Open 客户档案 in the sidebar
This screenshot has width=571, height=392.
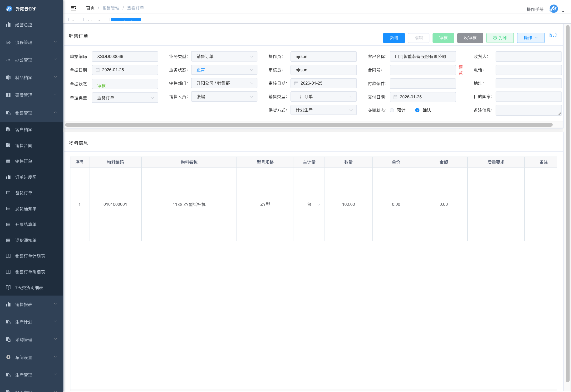click(x=24, y=129)
